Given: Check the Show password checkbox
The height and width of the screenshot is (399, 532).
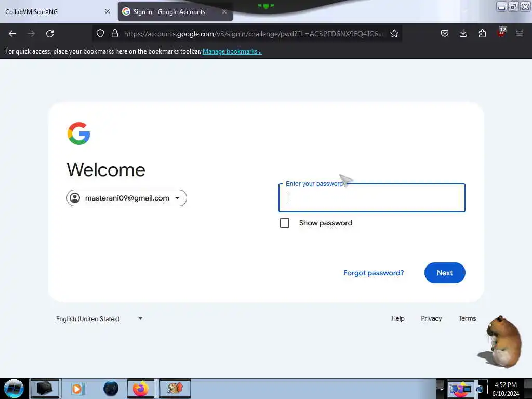Looking at the screenshot, I should [x=285, y=223].
